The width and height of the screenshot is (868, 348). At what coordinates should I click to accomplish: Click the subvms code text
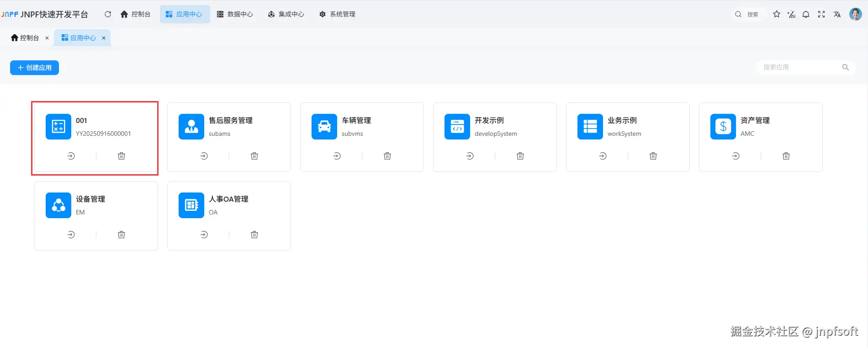[353, 134]
